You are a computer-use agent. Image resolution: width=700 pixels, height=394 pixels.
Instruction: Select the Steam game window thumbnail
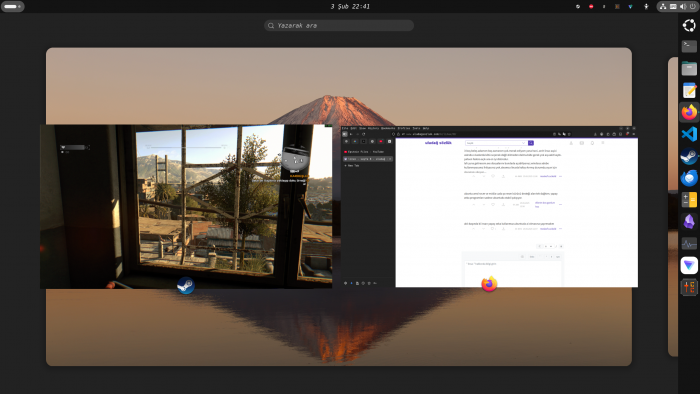click(186, 206)
